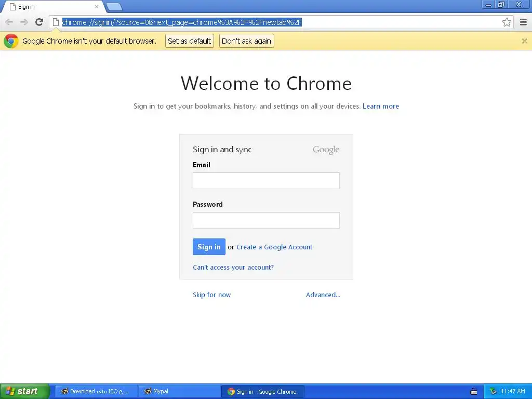Bookmark this page with the star icon
Screen dimensions: 532x399
507,22
